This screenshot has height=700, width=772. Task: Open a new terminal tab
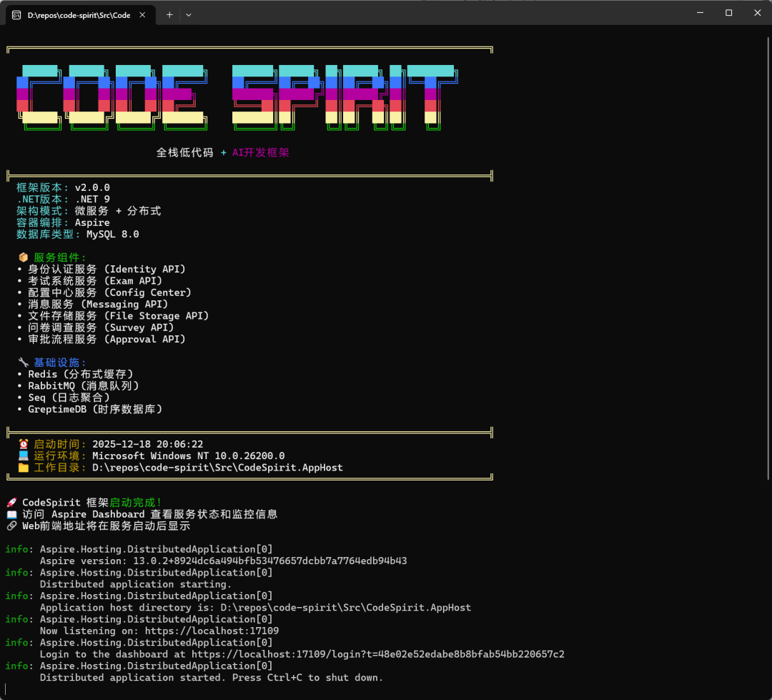(x=169, y=15)
